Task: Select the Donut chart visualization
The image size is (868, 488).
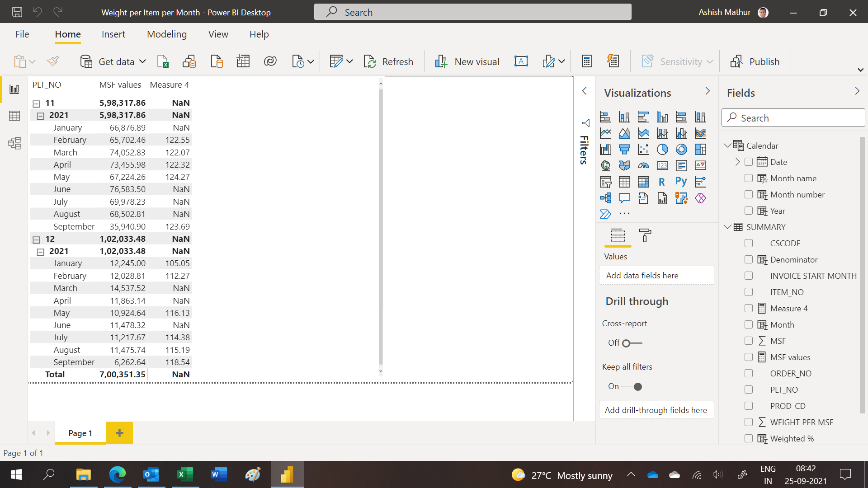Action: (681, 150)
